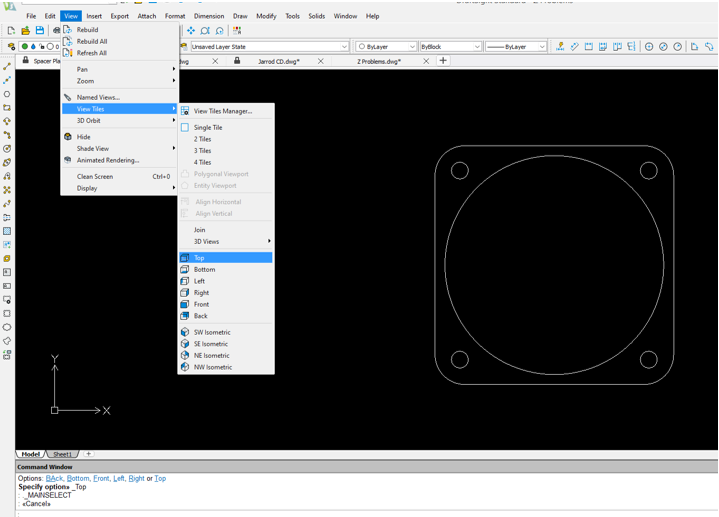Open View Tiles Manager
This screenshot has width=719, height=517.
(x=222, y=111)
